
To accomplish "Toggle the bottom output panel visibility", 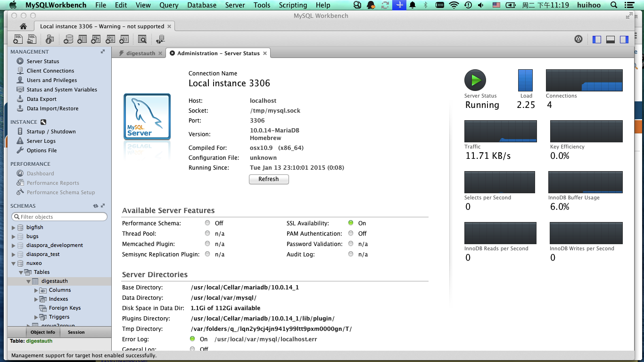I will point(611,40).
